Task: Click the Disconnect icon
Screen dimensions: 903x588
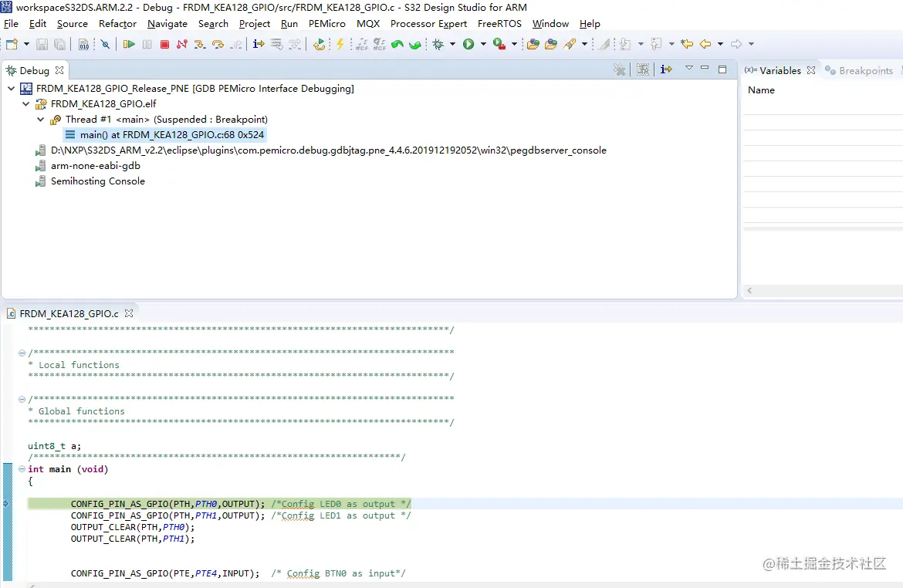Action: point(182,44)
